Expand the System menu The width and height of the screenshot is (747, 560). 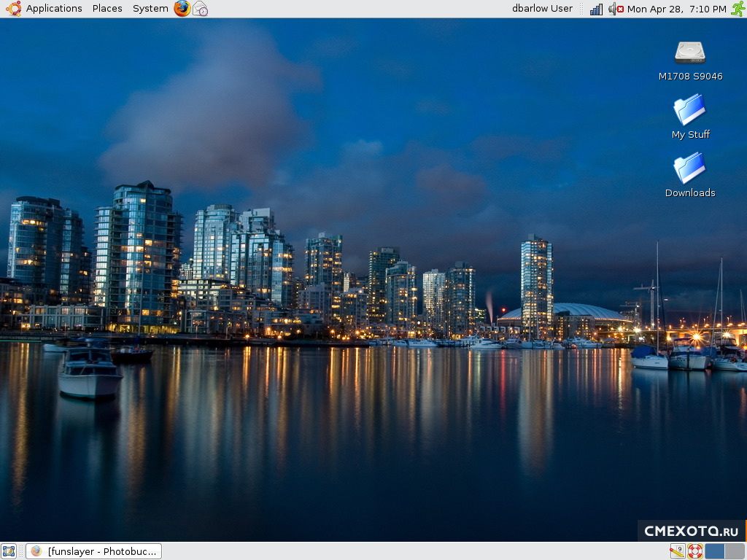150,9
